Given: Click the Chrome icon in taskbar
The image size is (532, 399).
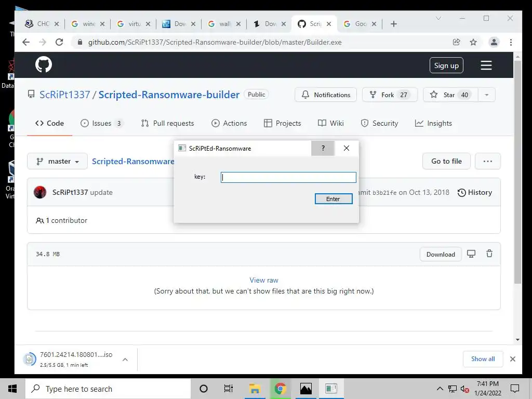Looking at the screenshot, I should (x=280, y=389).
